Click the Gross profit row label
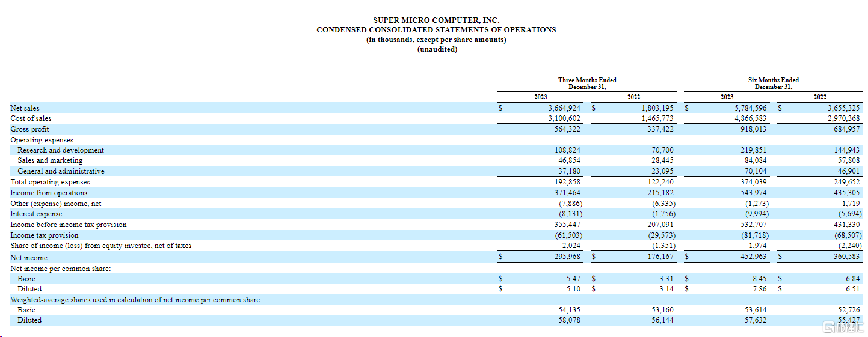 tap(29, 129)
